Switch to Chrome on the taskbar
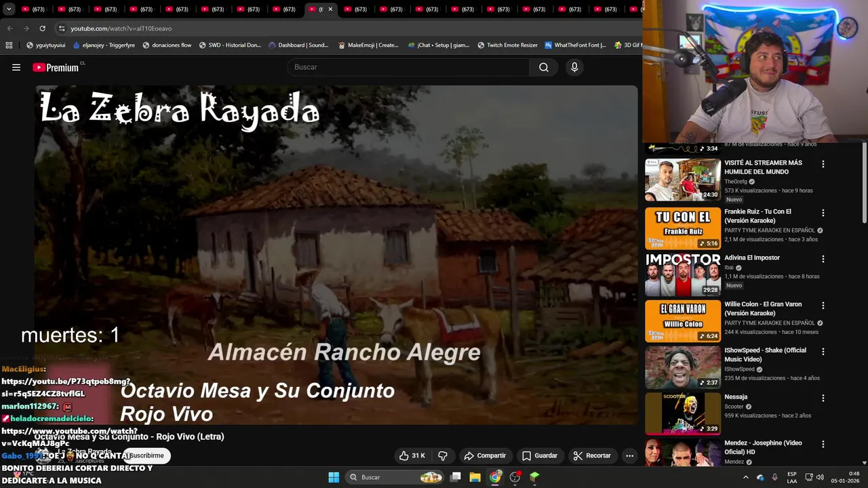The image size is (868, 488). [495, 477]
